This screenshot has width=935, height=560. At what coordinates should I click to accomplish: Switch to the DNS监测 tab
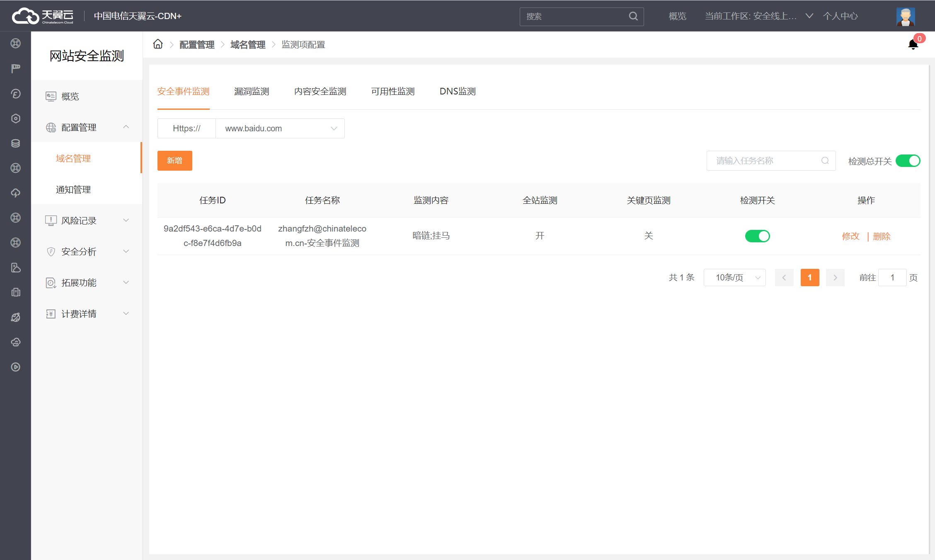click(x=458, y=92)
